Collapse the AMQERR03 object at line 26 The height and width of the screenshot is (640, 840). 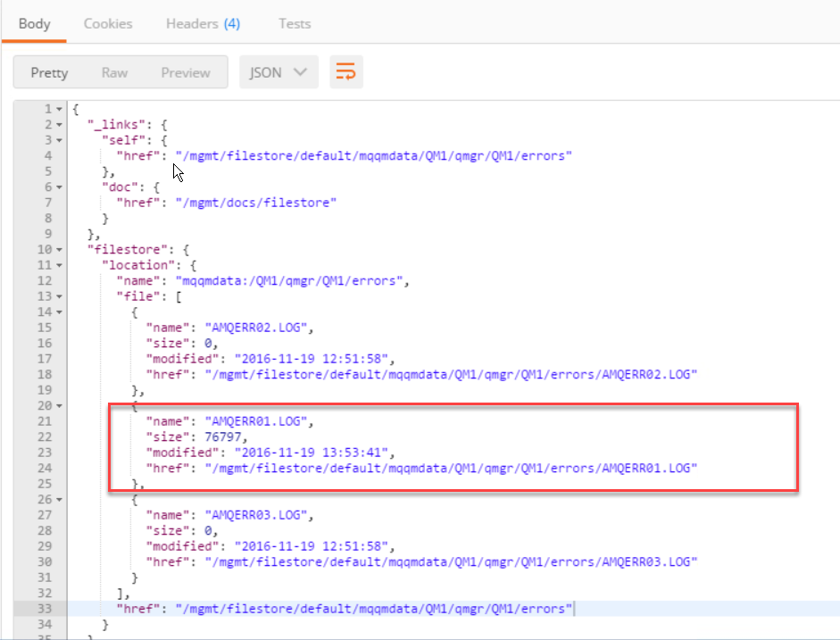[x=60, y=500]
